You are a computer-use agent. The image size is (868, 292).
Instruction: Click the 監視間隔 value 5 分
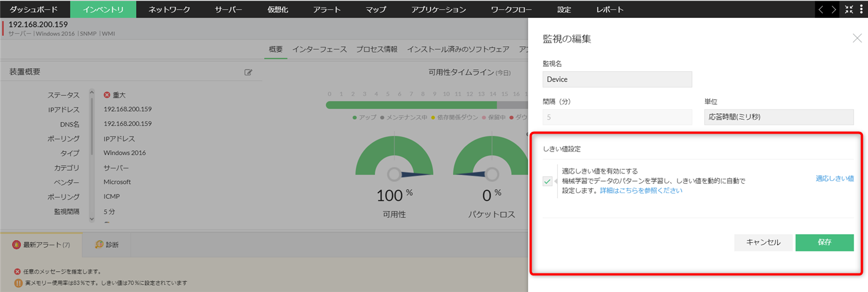pos(109,211)
